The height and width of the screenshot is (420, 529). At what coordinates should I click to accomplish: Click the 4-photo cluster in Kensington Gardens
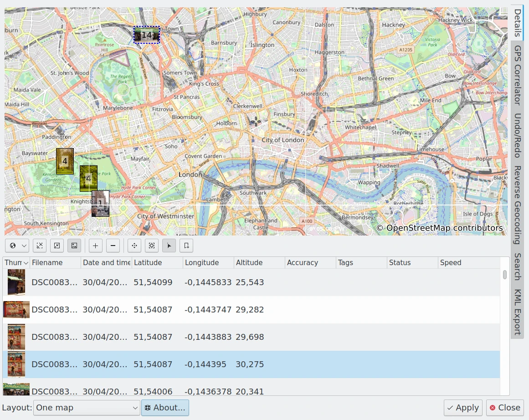[x=65, y=161]
